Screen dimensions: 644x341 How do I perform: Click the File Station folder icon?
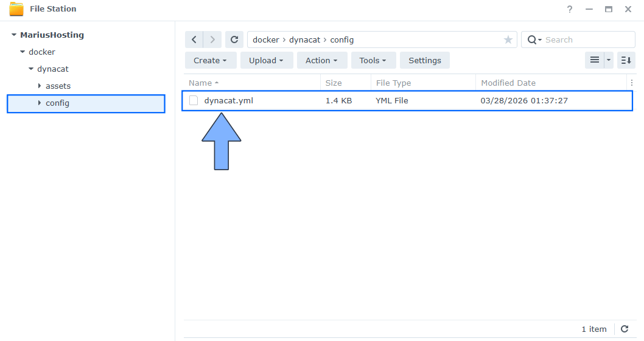[x=16, y=9]
